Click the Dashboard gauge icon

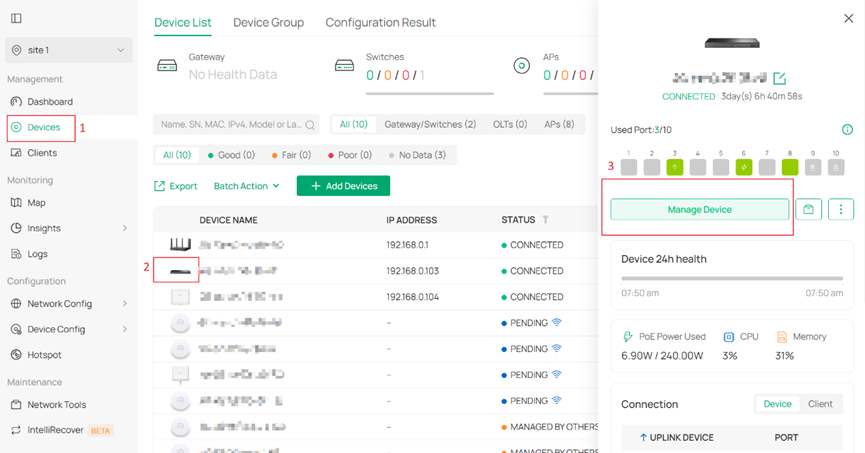pyautogui.click(x=16, y=102)
